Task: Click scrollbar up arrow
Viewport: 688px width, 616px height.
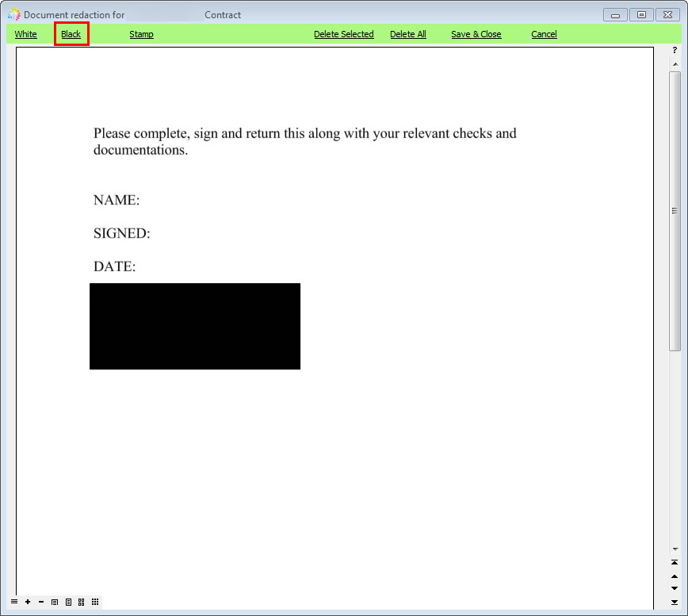Action: pos(675,64)
